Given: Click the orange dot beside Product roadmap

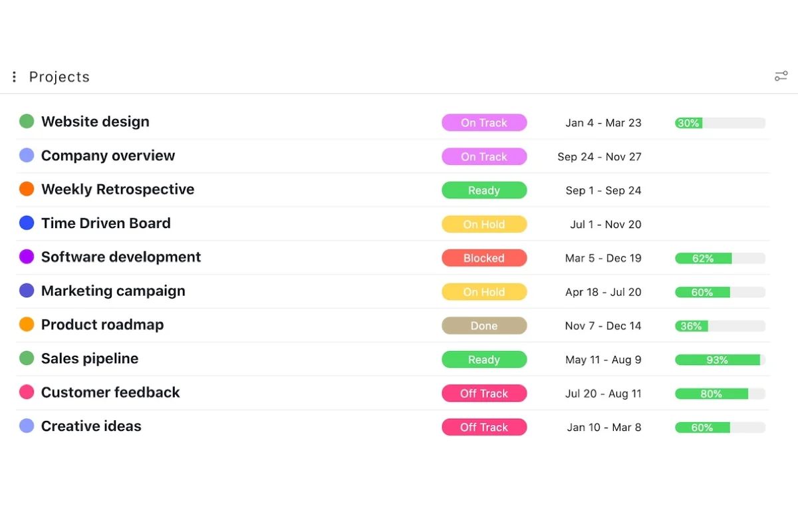Looking at the screenshot, I should [x=27, y=325].
